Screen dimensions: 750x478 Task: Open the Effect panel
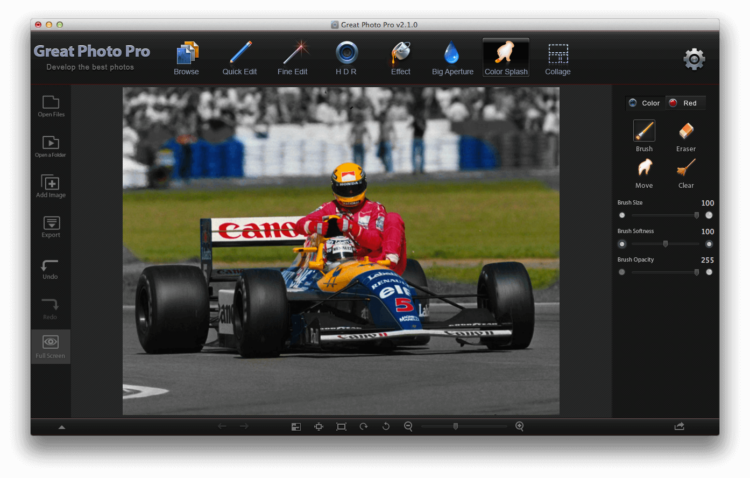401,58
